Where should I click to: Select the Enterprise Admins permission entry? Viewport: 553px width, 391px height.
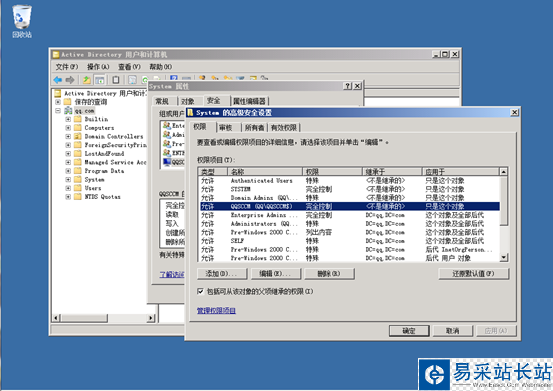(349, 215)
